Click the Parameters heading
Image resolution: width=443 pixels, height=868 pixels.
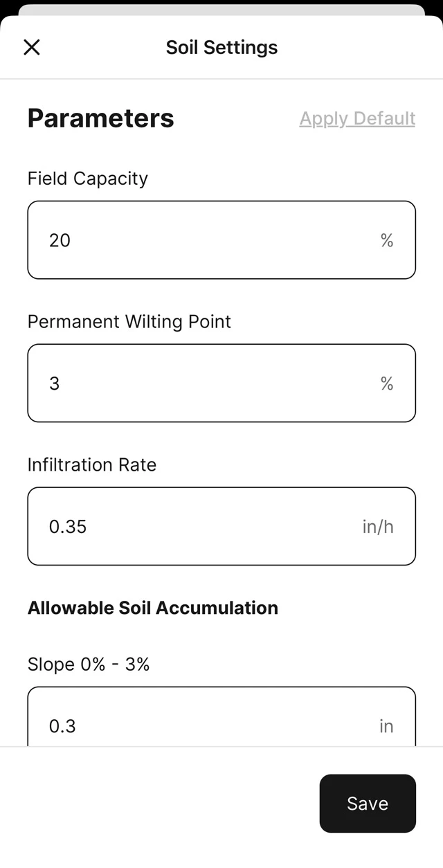[101, 118]
